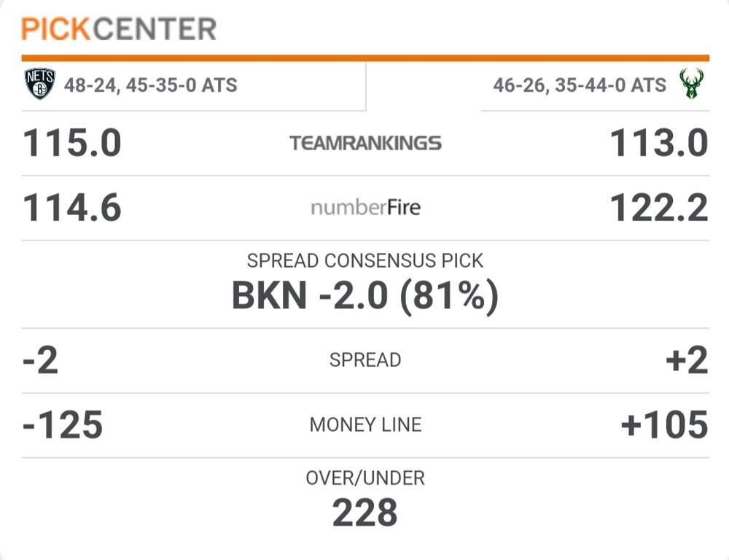Choose the Bucks +105 money line

[664, 425]
